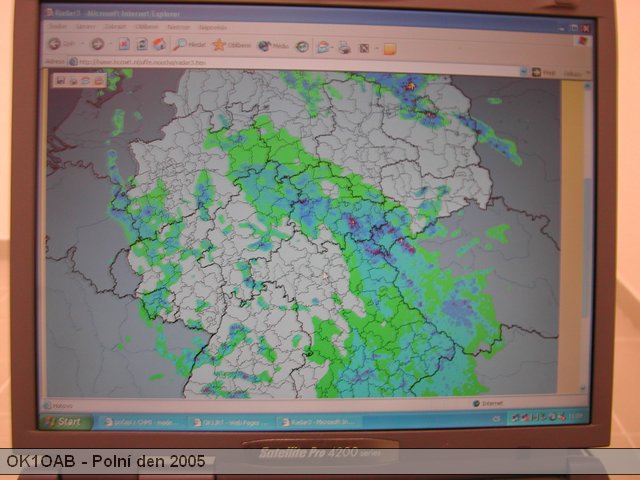Click the system tray clock
640x480 pixels.
tap(577, 417)
